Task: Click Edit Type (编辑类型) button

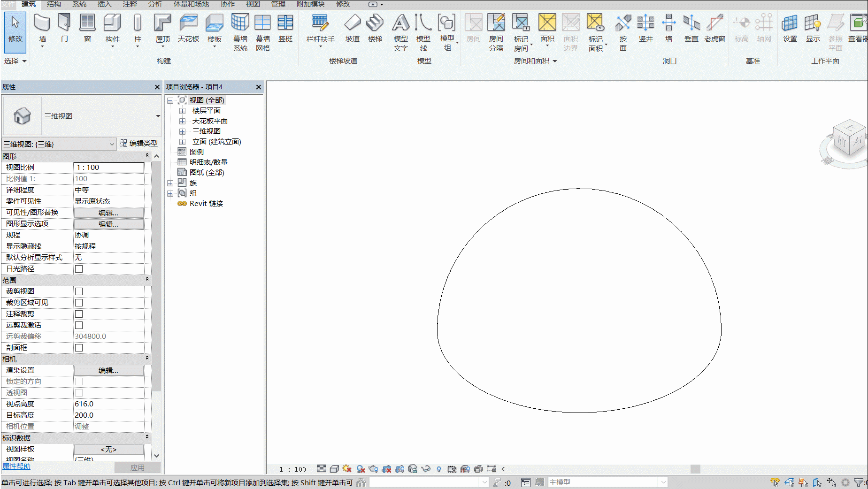Action: pyautogui.click(x=138, y=144)
